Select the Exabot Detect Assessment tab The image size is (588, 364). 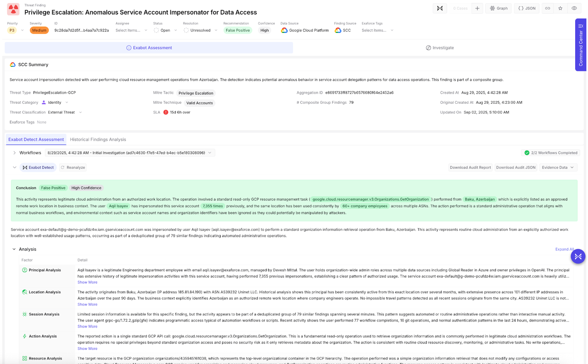36,139
